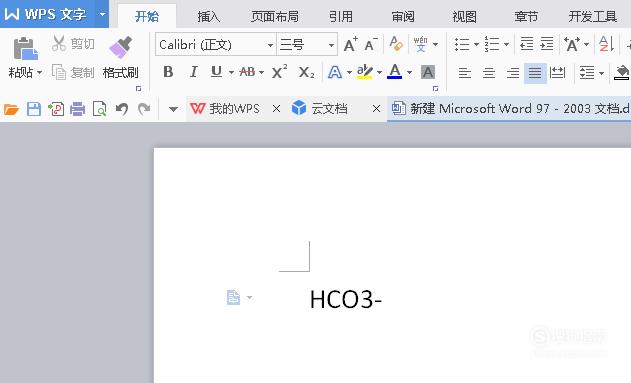
Task: Click the Copy button
Action: tap(73, 72)
